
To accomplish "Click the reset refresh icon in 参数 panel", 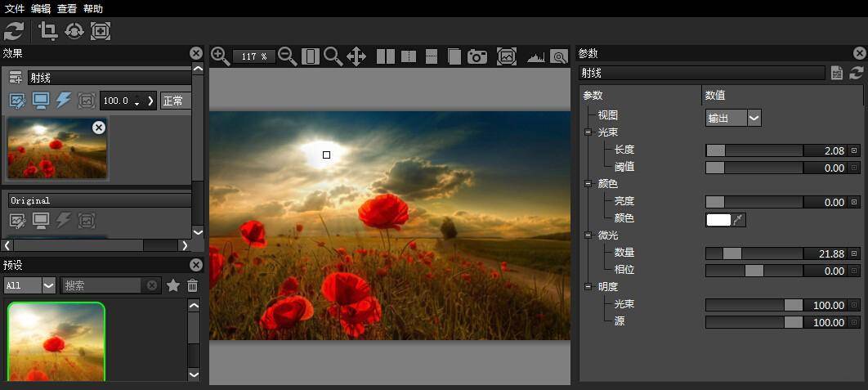I will click(x=857, y=73).
